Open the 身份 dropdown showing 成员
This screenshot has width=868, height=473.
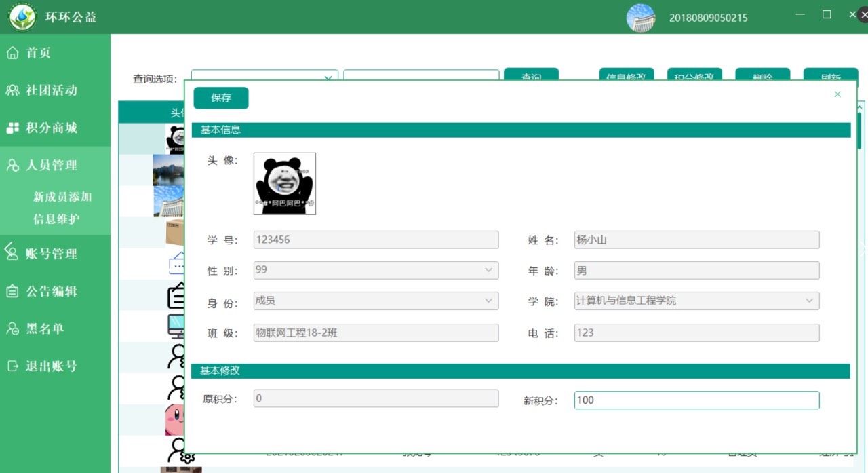pos(376,301)
